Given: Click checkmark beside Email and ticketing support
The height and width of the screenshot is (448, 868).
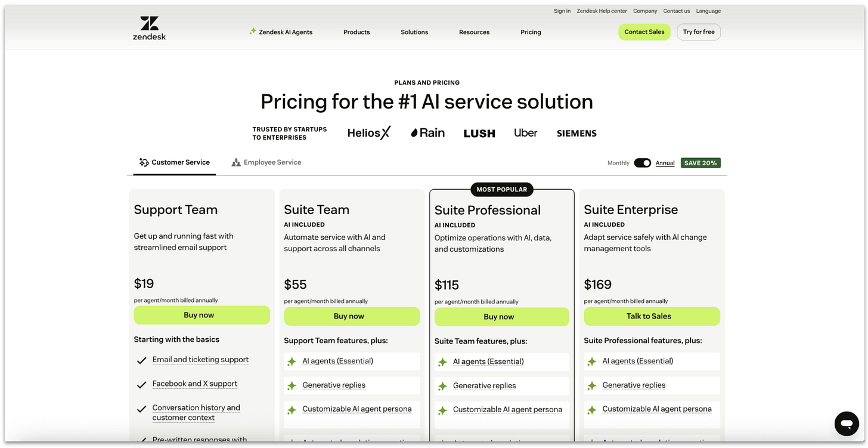Looking at the screenshot, I should click(141, 360).
